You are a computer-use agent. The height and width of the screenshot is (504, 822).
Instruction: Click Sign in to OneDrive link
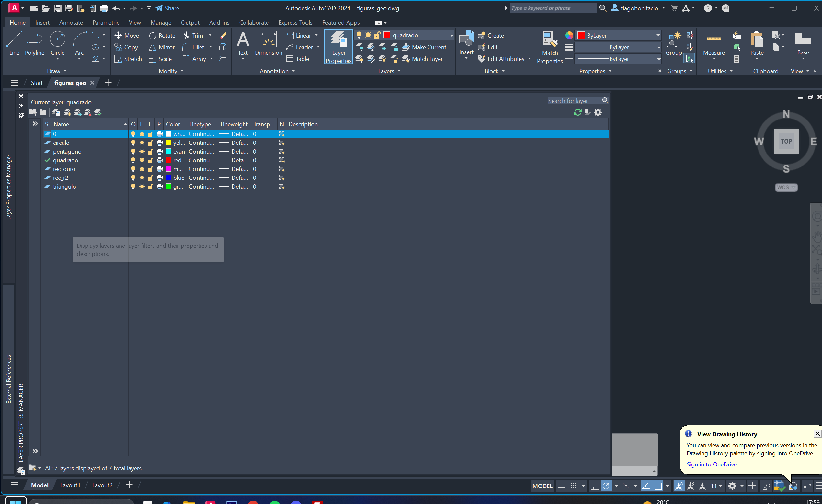[711, 464]
